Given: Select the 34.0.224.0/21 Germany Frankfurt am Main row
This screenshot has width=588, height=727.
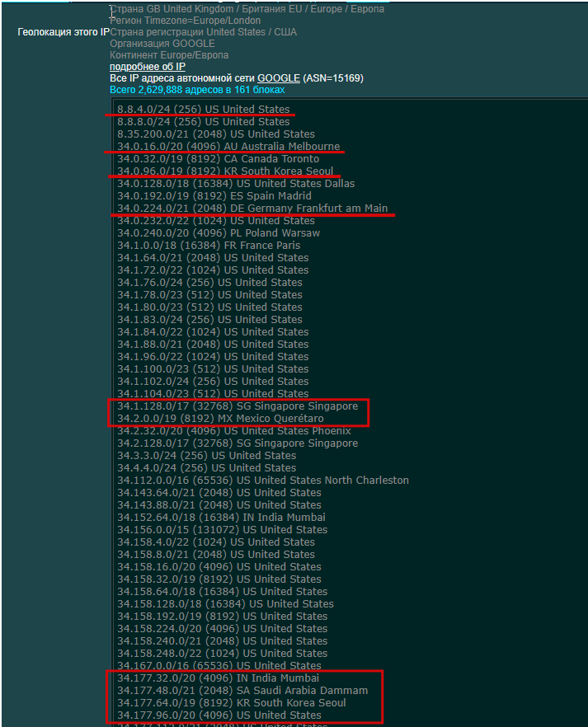Looking at the screenshot, I should coord(252,209).
